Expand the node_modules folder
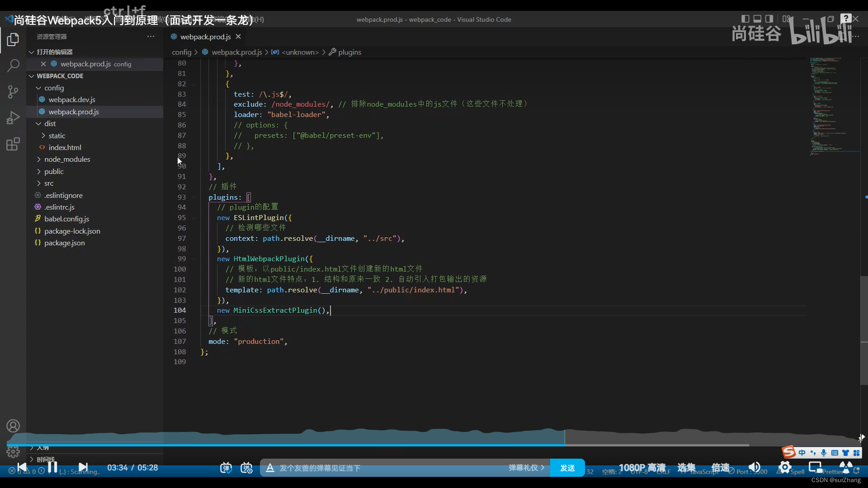 point(39,160)
